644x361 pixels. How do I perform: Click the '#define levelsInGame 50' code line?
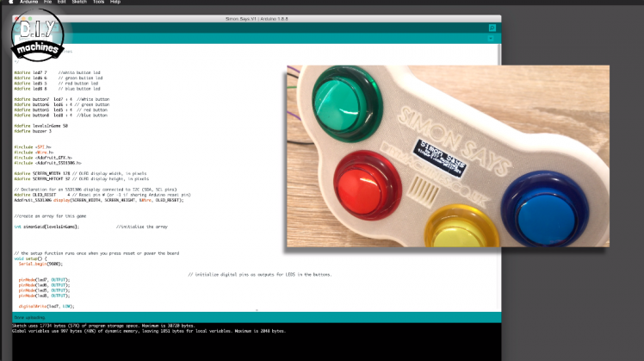pos(40,126)
